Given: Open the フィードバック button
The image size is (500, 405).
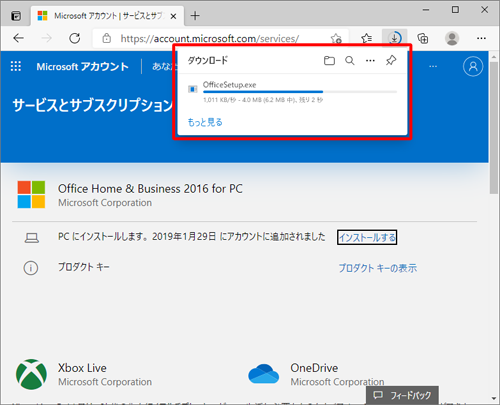Looking at the screenshot, I should (402, 395).
